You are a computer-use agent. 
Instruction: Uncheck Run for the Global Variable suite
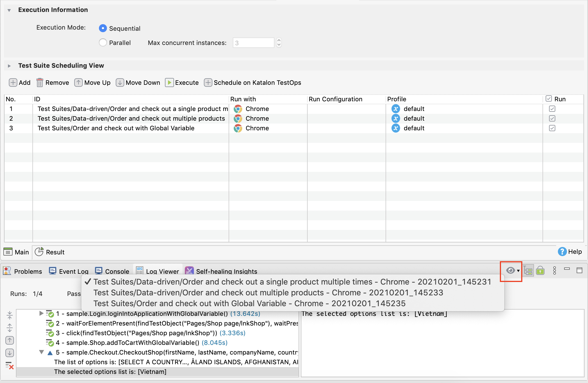click(552, 128)
